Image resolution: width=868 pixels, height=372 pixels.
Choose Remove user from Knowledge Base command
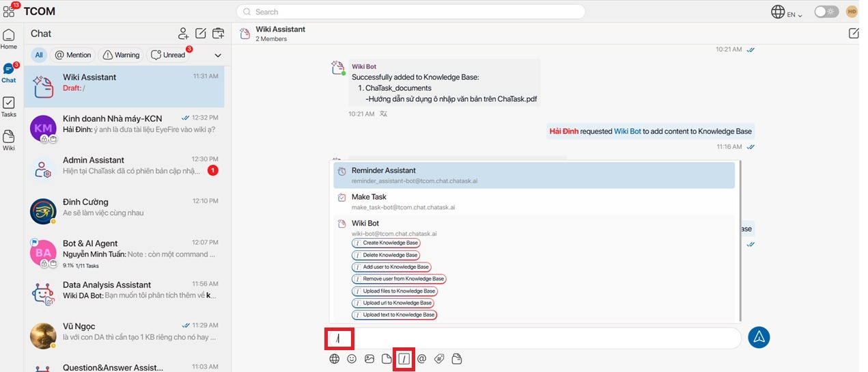click(x=399, y=279)
